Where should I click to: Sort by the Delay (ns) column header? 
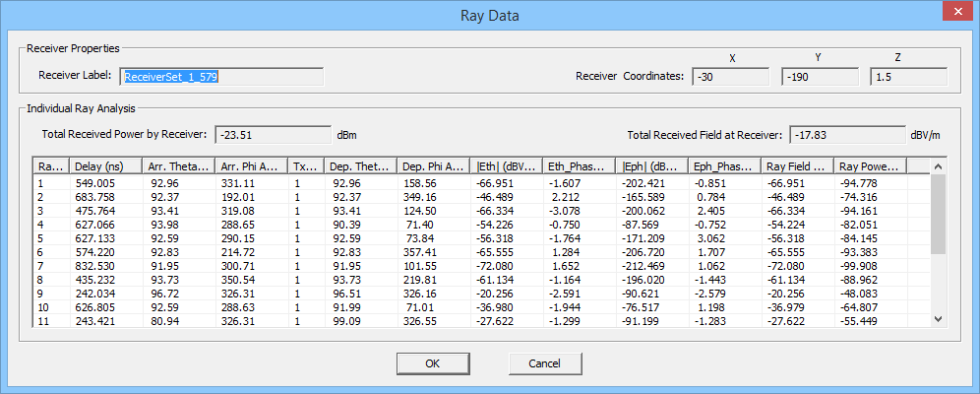point(106,166)
